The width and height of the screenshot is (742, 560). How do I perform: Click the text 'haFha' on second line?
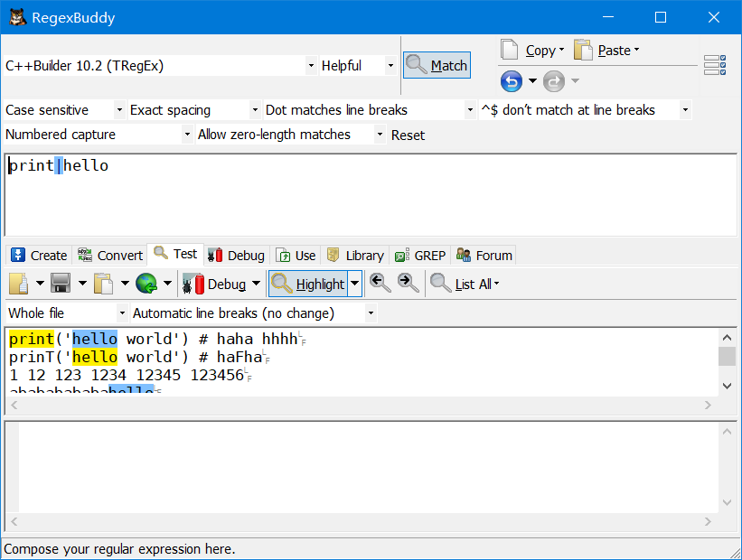click(x=240, y=357)
